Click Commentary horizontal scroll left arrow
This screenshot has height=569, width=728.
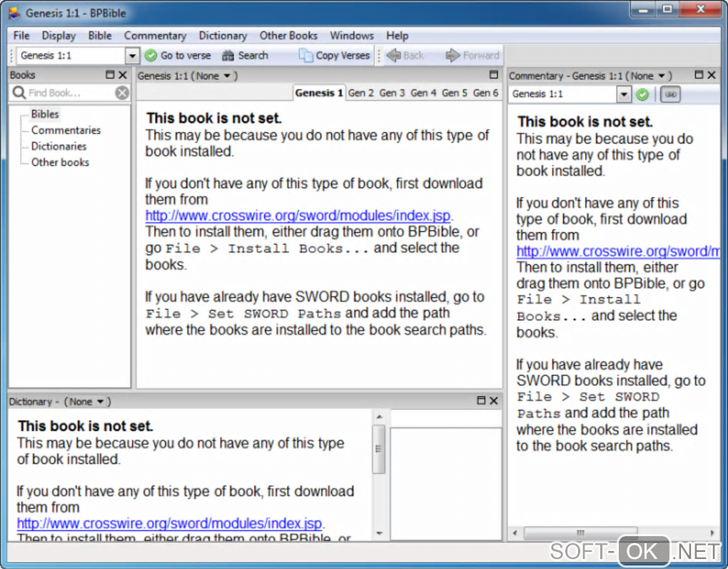coord(515,533)
